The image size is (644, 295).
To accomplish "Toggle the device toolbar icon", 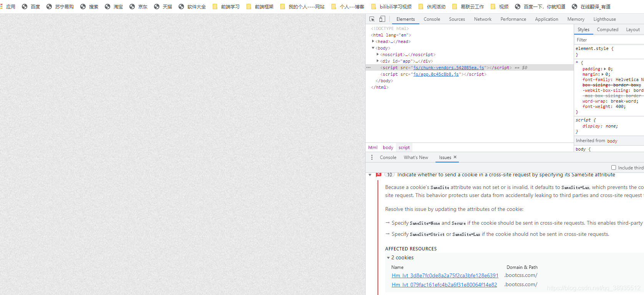I will pos(382,19).
